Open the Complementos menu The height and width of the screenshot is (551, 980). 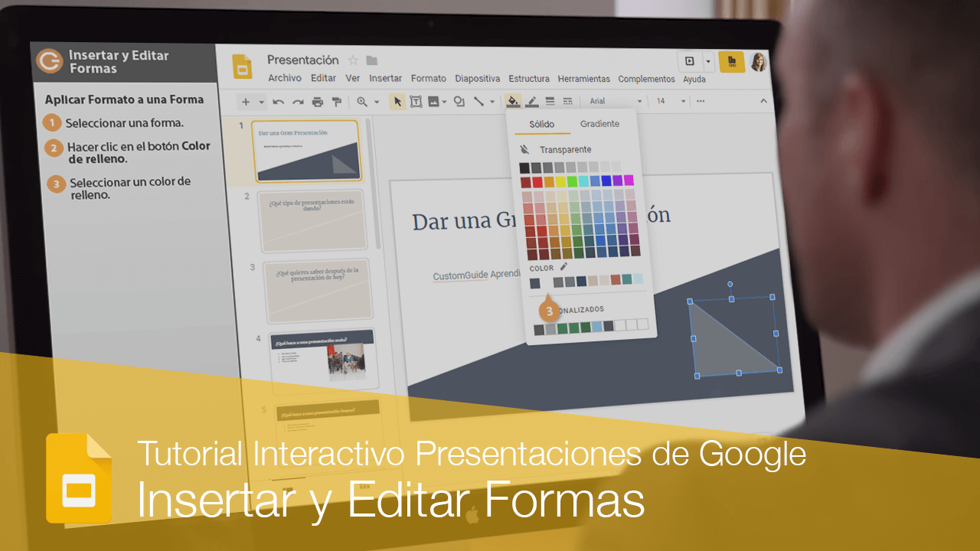click(647, 79)
